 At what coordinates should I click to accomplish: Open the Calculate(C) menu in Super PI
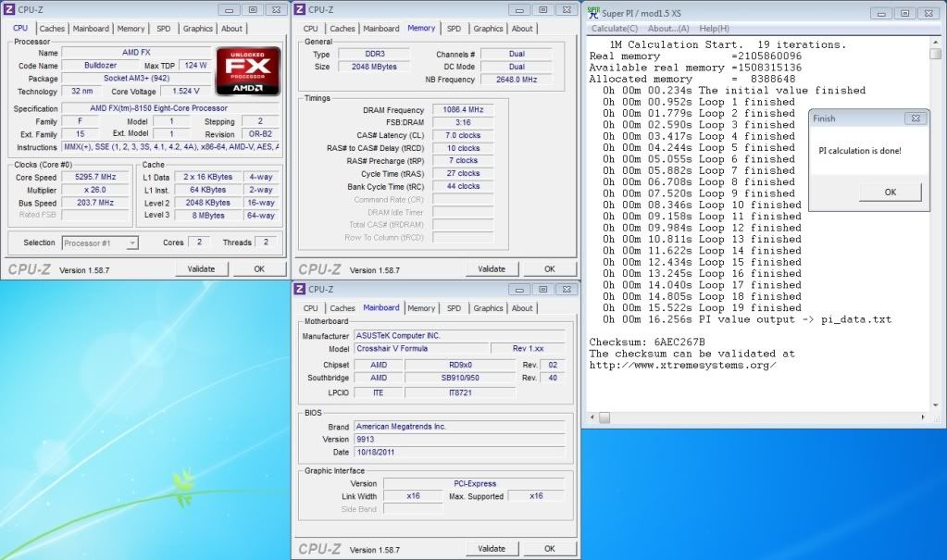(x=615, y=29)
